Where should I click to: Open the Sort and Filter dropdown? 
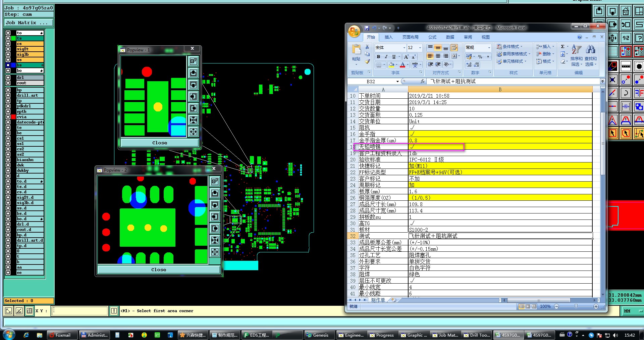(x=577, y=55)
